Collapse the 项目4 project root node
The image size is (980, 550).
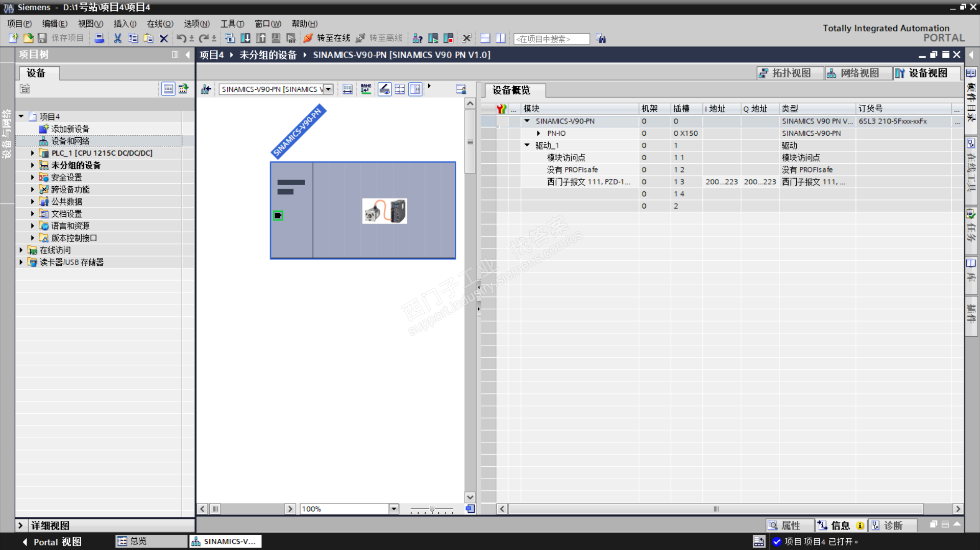(x=21, y=116)
